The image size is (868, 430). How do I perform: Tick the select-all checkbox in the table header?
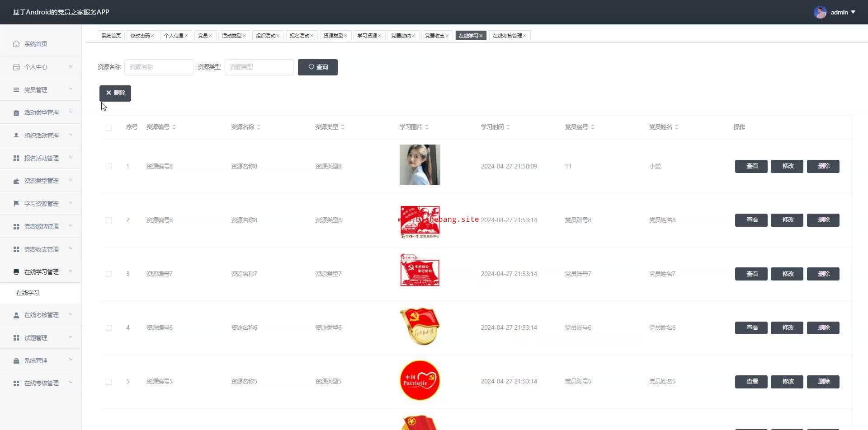pyautogui.click(x=108, y=127)
